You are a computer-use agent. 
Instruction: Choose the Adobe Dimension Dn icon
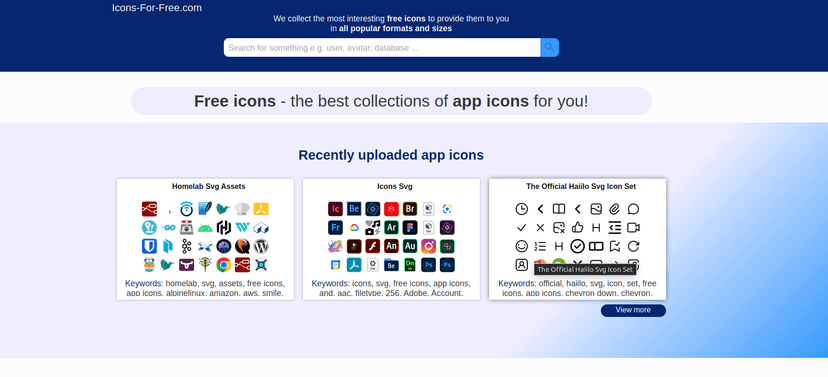[x=410, y=265]
